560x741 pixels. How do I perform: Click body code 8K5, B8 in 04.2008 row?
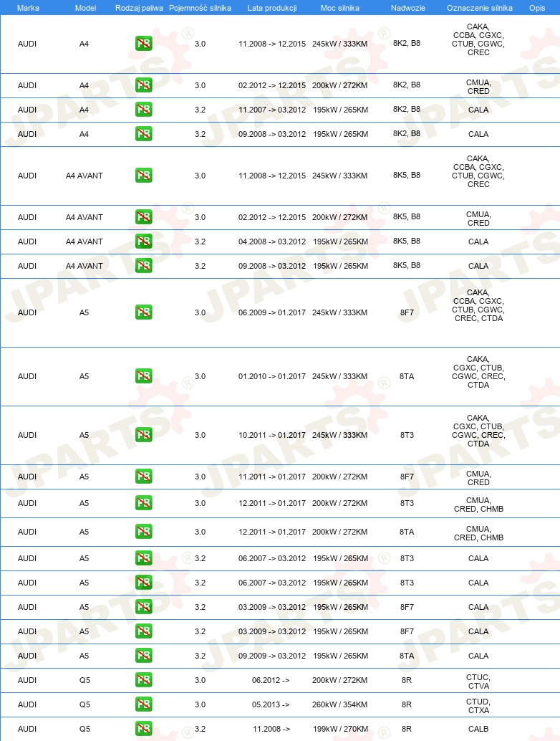point(407,241)
